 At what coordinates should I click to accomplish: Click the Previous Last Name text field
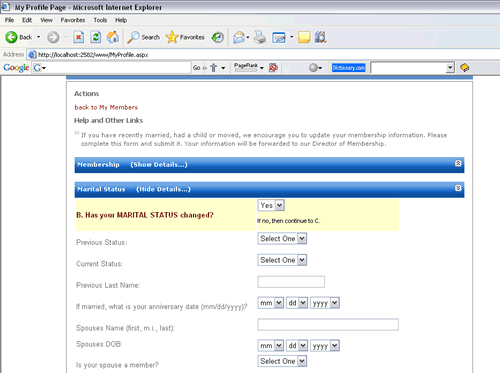(291, 282)
